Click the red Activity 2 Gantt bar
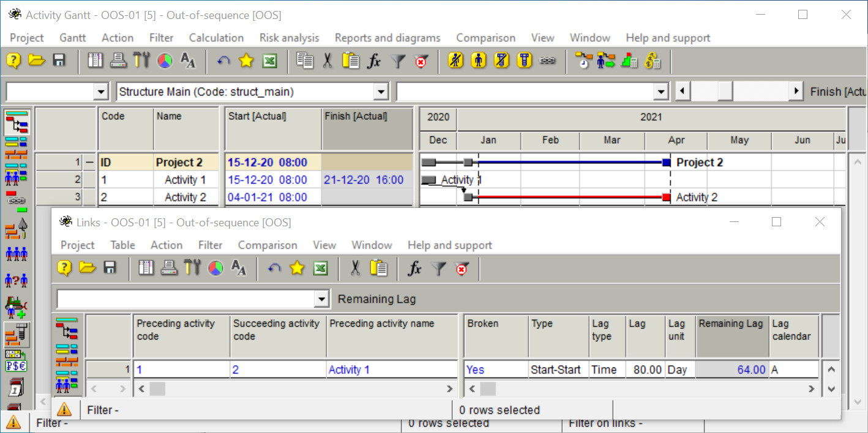This screenshot has height=433, width=868. click(567, 197)
